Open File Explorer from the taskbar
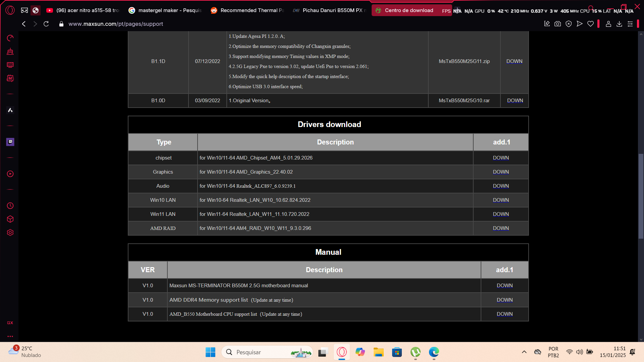Screen dimensions: 644x362 pyautogui.click(x=378, y=352)
